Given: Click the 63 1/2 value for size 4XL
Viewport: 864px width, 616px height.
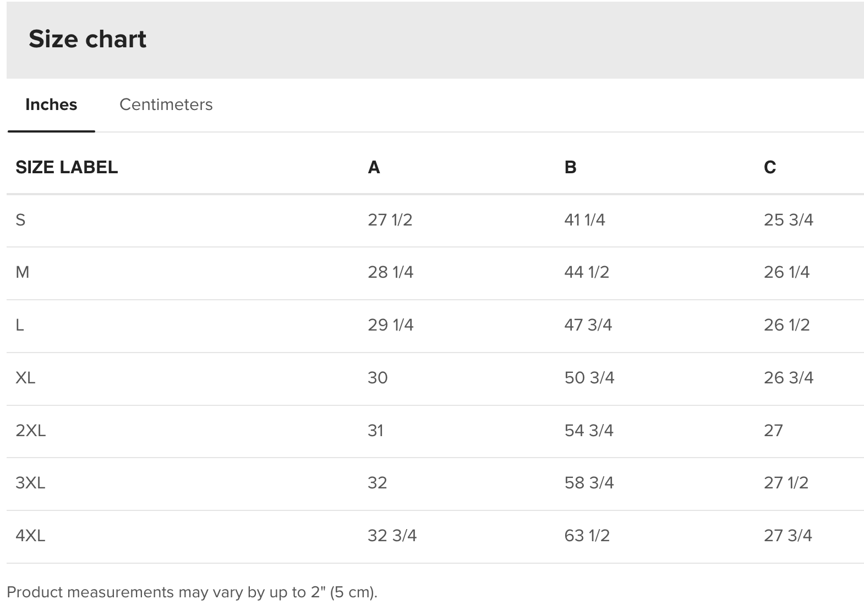Looking at the screenshot, I should click(587, 536).
